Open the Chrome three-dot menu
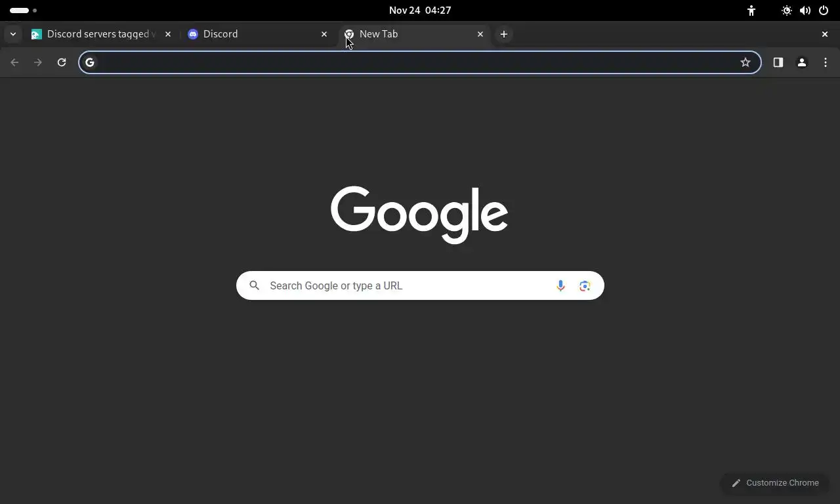Viewport: 840px width, 504px height. (826, 62)
